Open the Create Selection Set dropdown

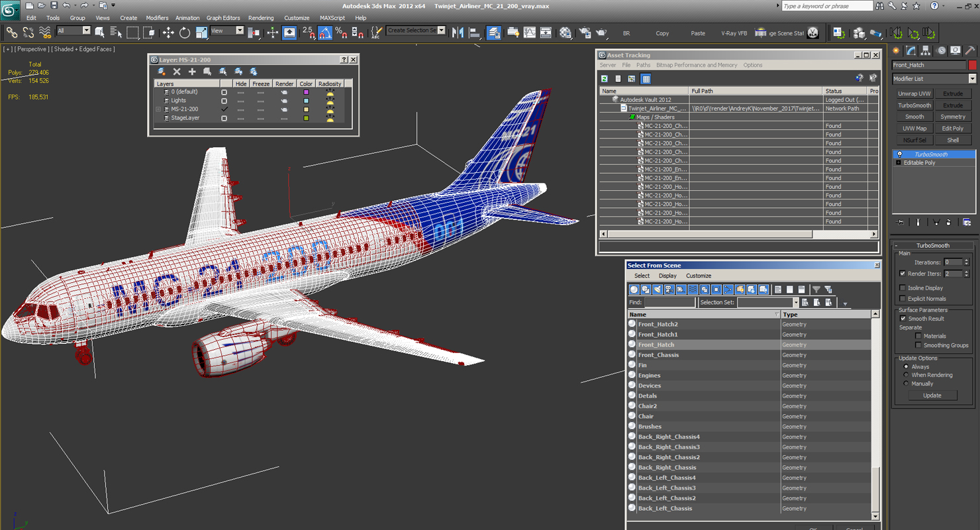pos(442,30)
